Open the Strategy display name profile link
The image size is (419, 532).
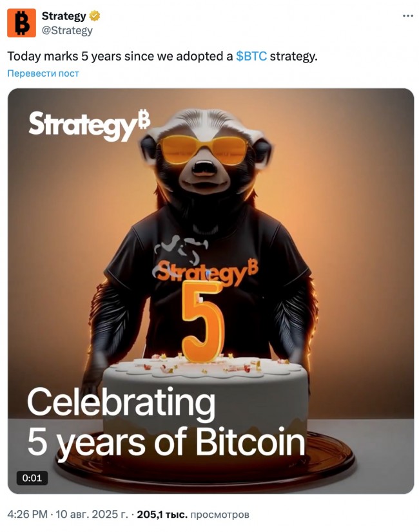64,16
